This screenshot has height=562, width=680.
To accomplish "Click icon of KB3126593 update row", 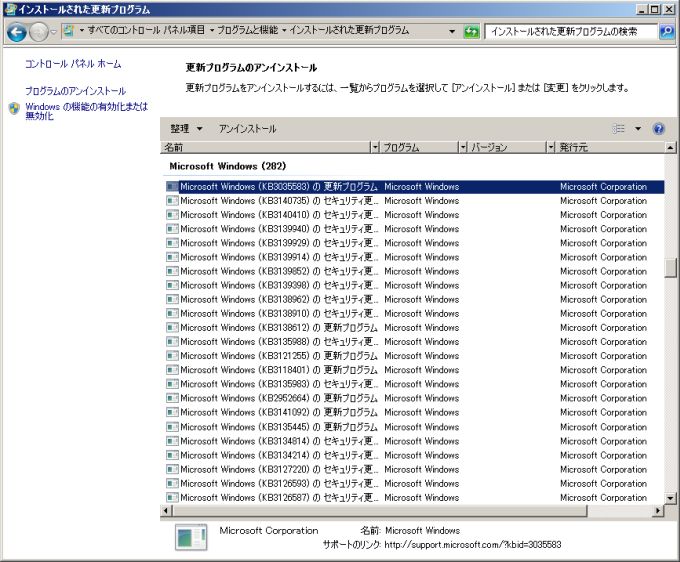I will coord(173,484).
